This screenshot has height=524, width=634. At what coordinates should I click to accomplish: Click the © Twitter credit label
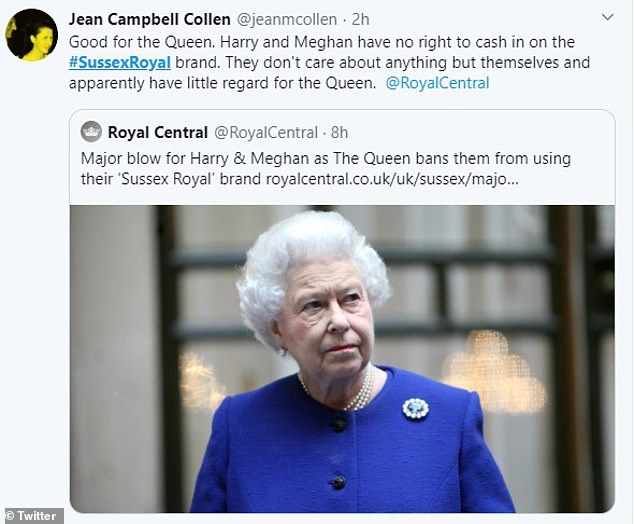pos(32,516)
